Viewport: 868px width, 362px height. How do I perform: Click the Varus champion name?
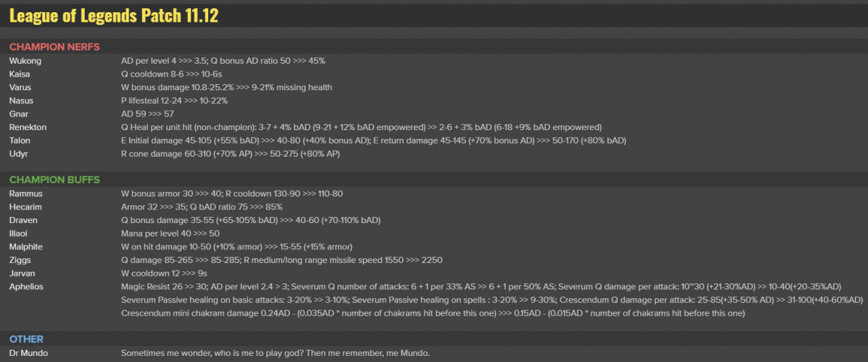(20, 87)
